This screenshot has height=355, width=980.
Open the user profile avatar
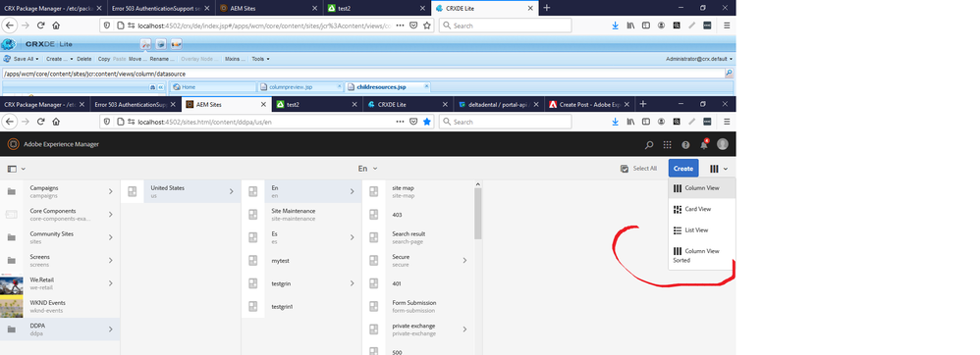[723, 144]
